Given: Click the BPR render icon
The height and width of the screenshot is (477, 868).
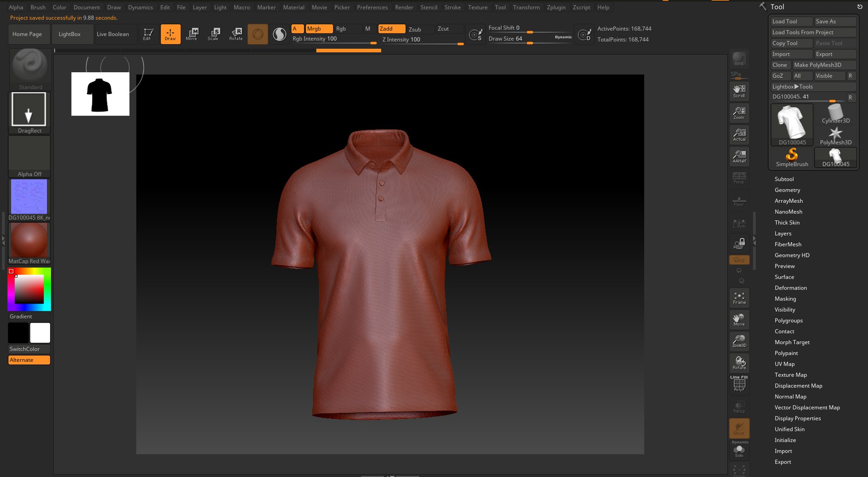Looking at the screenshot, I should (x=739, y=59).
